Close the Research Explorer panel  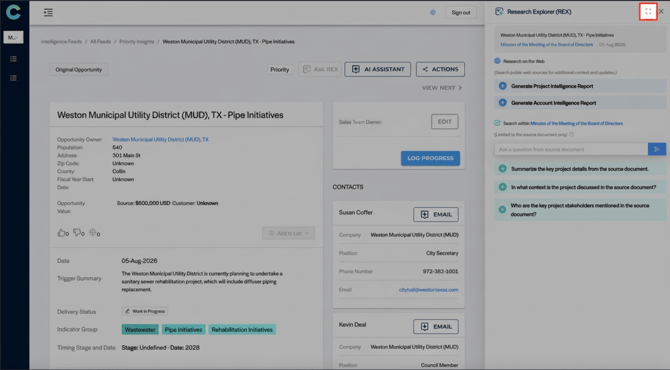click(661, 12)
